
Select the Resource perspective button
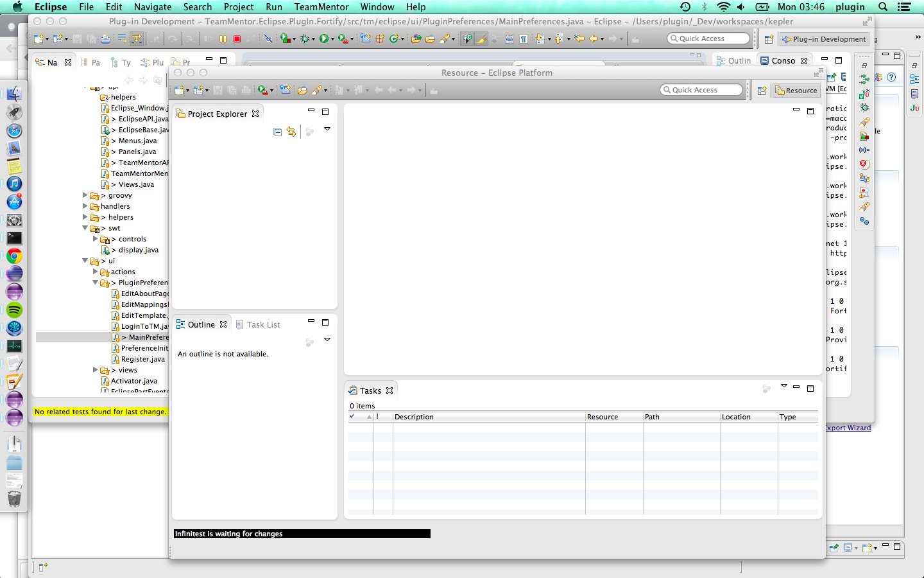tap(796, 91)
